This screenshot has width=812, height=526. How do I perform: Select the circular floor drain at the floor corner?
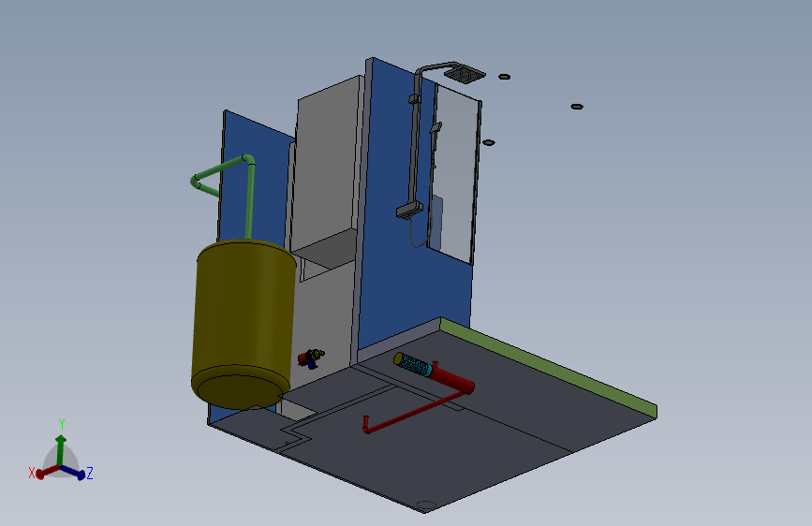(426, 504)
